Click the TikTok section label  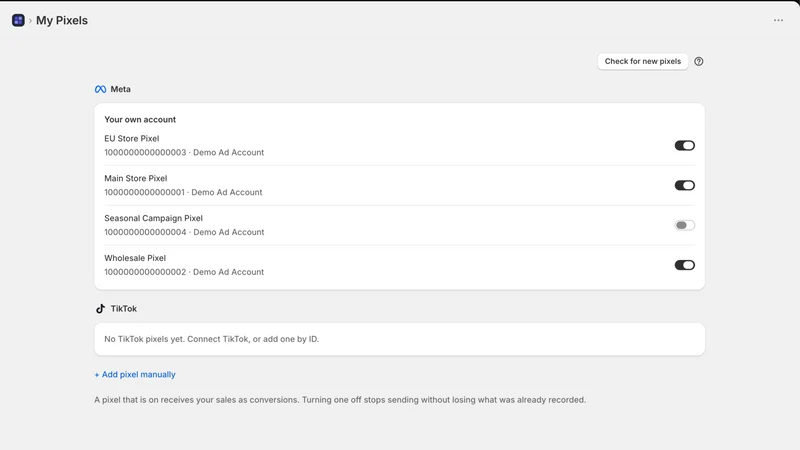124,309
